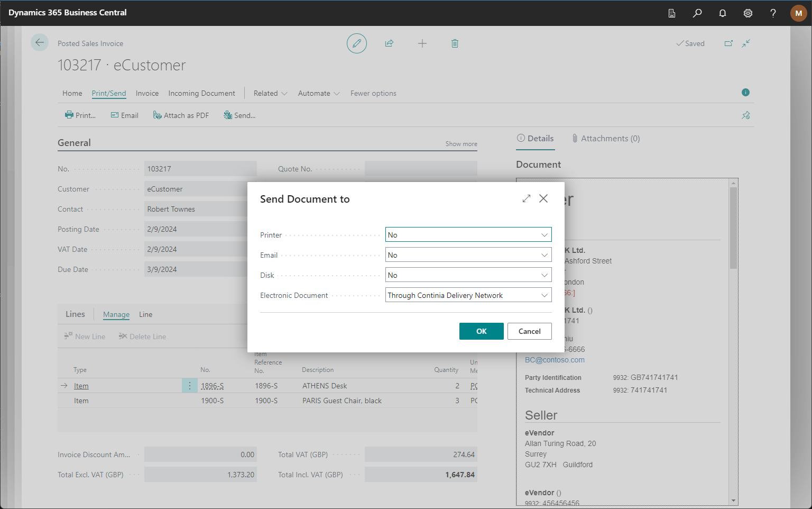Open the notifications bell
812x509 pixels.
(723, 13)
